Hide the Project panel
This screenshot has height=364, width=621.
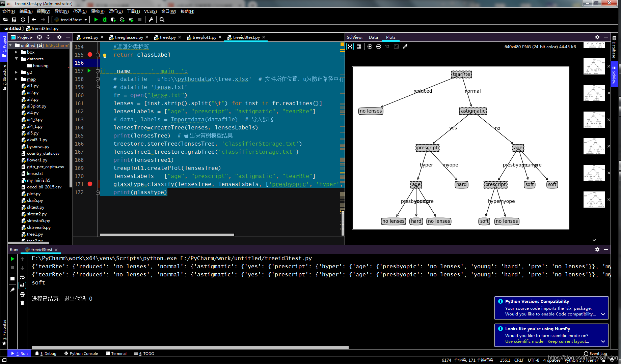pyautogui.click(x=68, y=37)
